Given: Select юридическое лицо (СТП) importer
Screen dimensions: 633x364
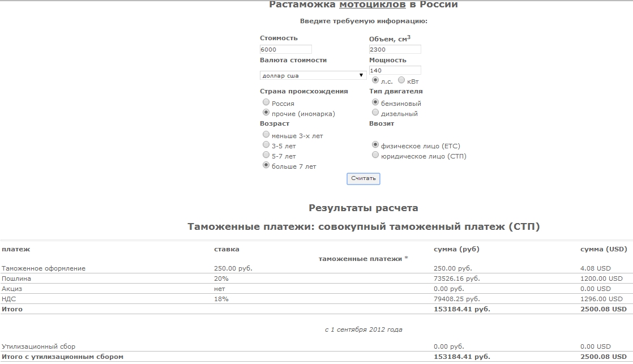Looking at the screenshot, I should [375, 155].
